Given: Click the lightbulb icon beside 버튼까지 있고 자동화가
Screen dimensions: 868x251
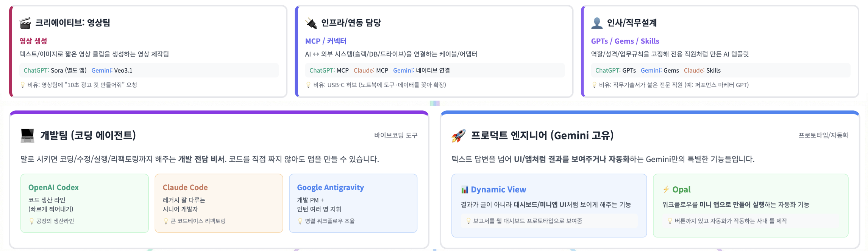Looking at the screenshot, I should (x=670, y=221).
